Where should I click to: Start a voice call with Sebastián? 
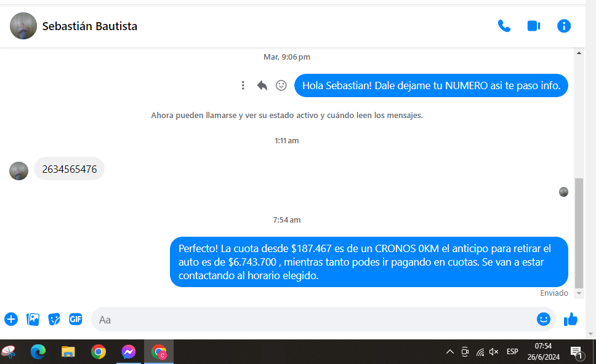(x=504, y=26)
